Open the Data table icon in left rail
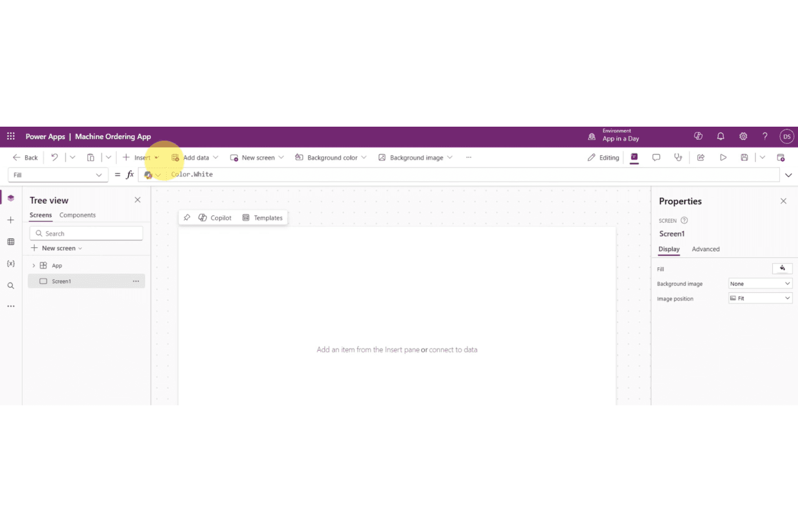 (11, 242)
